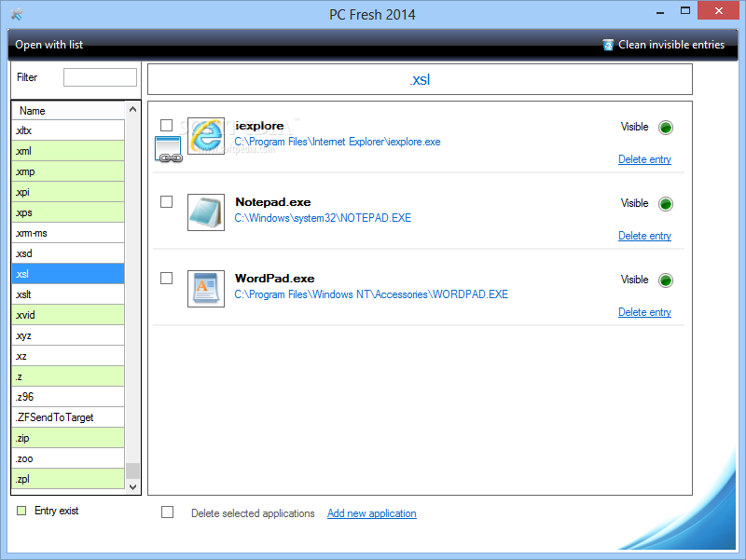
Task: Click the WordPad application icon
Action: pos(206,289)
